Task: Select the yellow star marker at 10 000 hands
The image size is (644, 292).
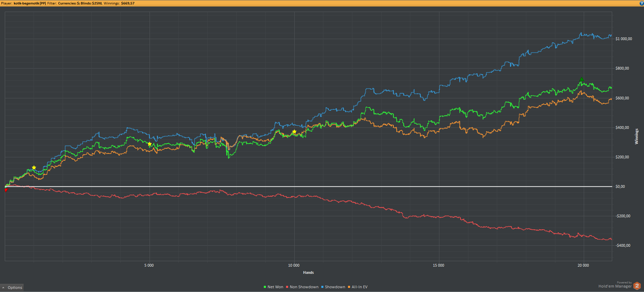Action: (x=294, y=132)
